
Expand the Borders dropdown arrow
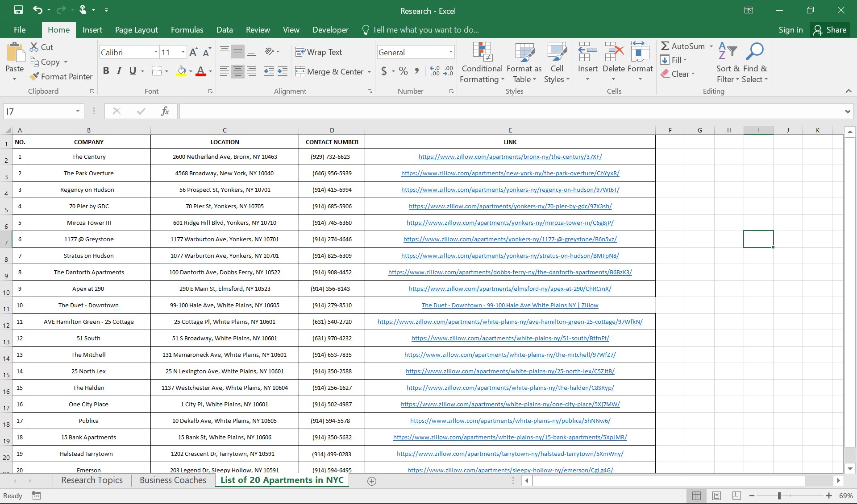[166, 71]
